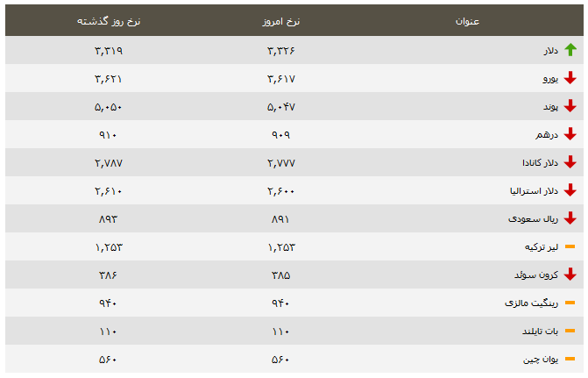The width and height of the screenshot is (588, 378).
Task: Click the دلار currency name
Action: coord(551,50)
